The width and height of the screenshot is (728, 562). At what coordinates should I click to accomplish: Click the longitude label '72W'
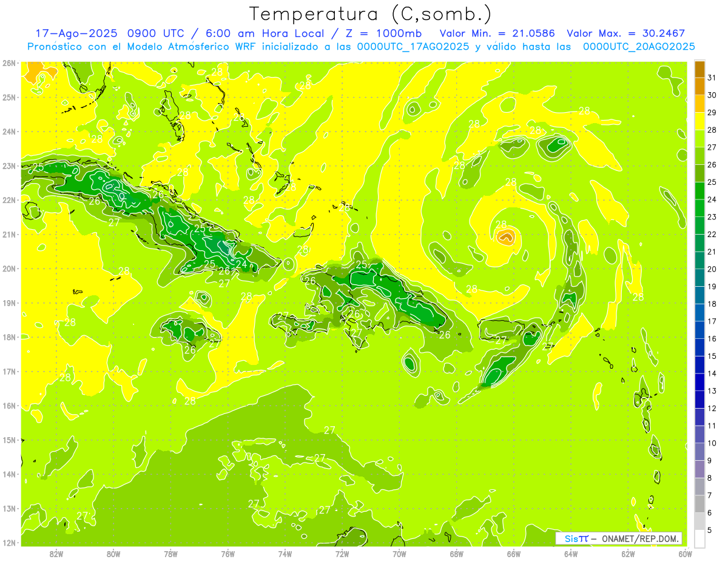click(x=342, y=554)
